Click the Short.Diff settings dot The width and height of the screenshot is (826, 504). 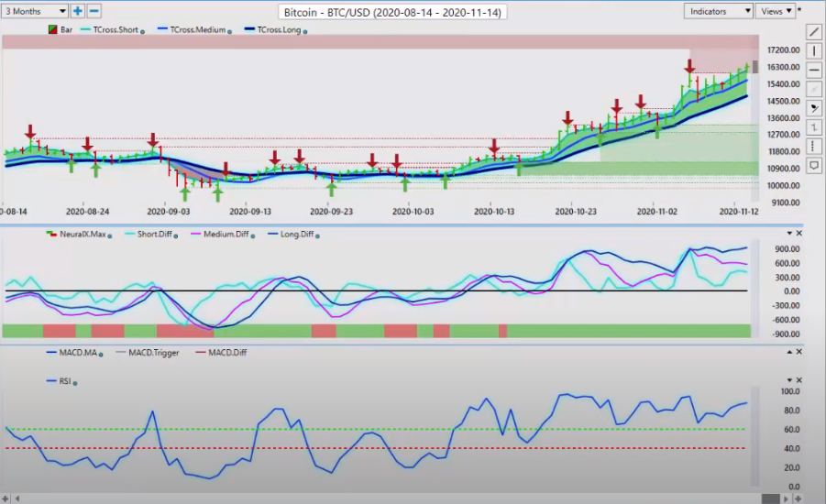coord(175,236)
